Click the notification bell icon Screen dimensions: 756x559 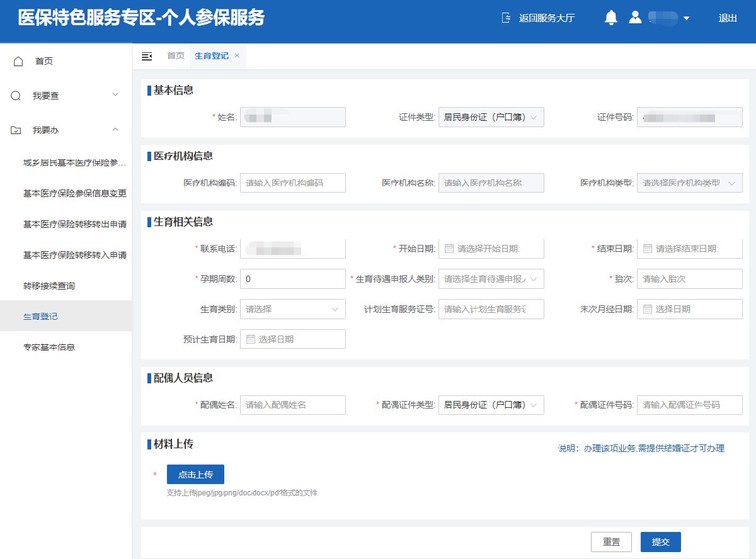[610, 18]
